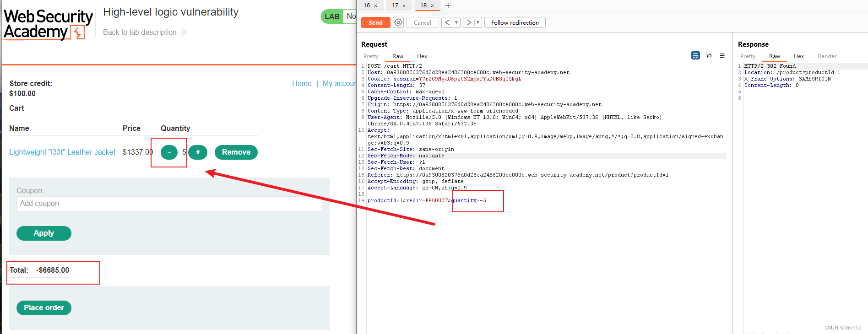868x334 pixels.
Task: Select Request Raw view tab
Action: point(398,56)
